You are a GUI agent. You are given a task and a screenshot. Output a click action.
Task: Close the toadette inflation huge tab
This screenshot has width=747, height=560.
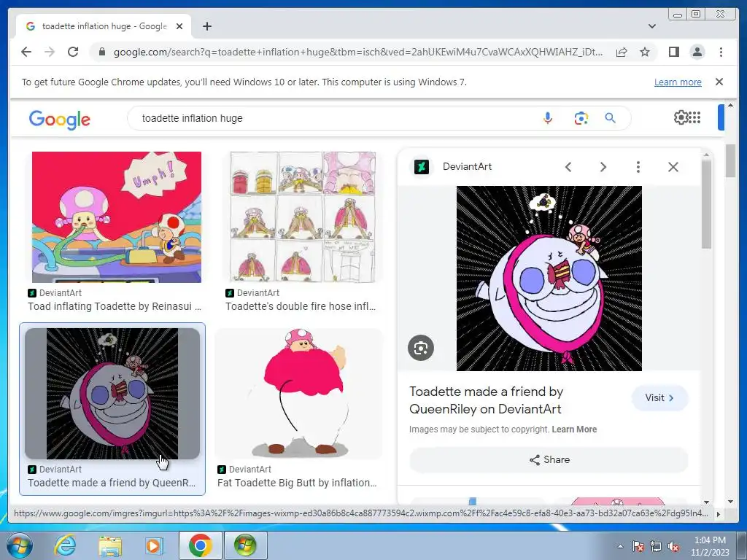coord(179,26)
